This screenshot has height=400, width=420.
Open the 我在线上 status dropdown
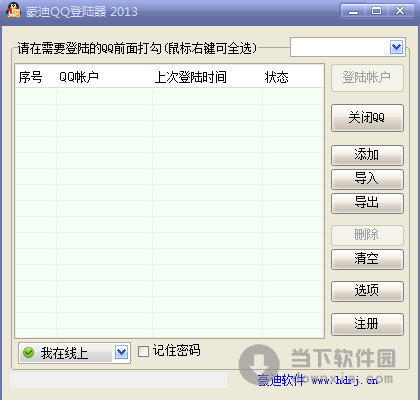121,352
